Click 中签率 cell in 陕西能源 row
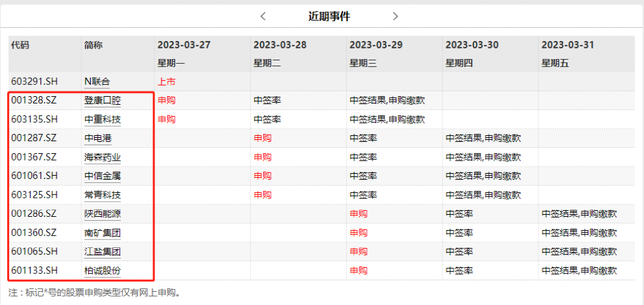The width and height of the screenshot is (644, 305). coord(459,214)
